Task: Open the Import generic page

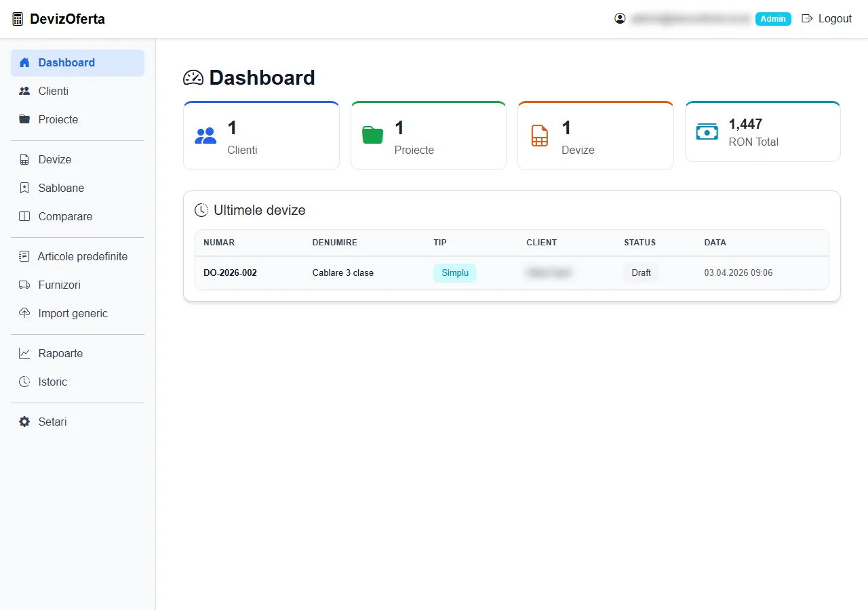Action: click(x=77, y=314)
